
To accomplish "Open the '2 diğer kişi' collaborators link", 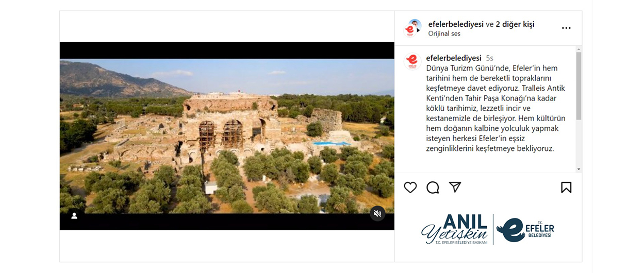I will (515, 24).
